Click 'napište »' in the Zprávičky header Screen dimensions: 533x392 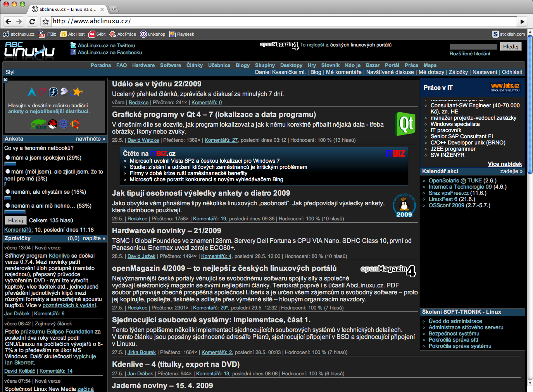point(93,238)
